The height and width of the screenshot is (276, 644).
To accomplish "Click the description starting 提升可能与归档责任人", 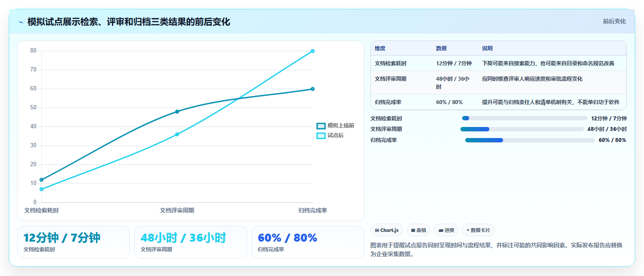I will [551, 102].
